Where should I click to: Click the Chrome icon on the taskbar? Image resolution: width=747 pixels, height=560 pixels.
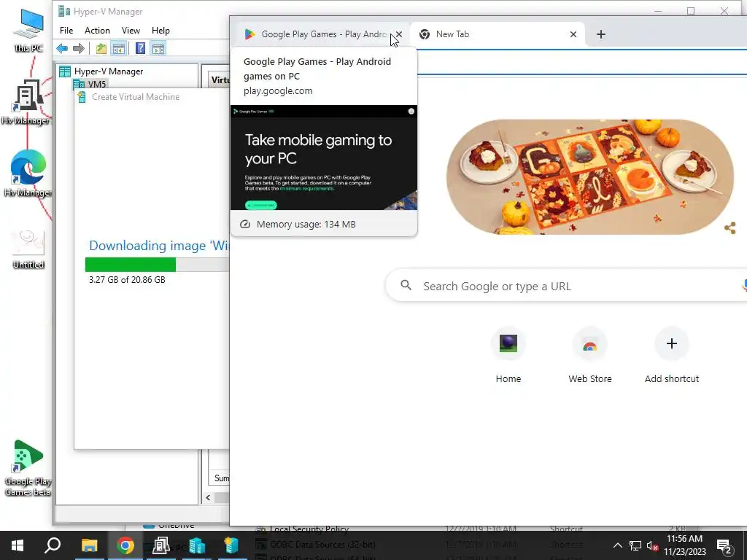tap(125, 545)
